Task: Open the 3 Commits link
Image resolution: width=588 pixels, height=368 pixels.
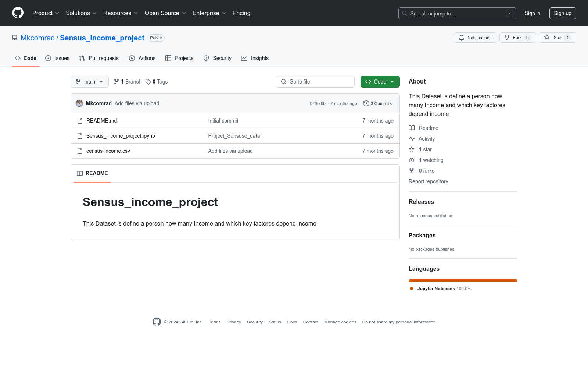Action: click(377, 103)
